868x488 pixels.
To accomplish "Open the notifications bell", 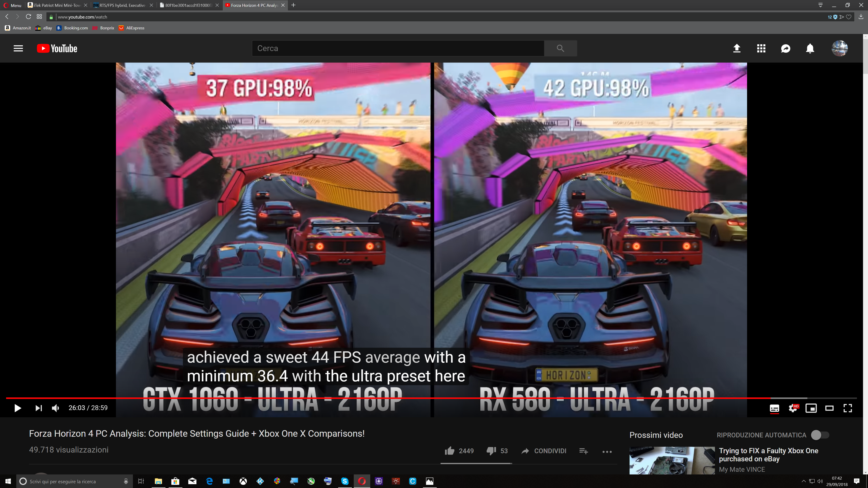I will 810,49.
